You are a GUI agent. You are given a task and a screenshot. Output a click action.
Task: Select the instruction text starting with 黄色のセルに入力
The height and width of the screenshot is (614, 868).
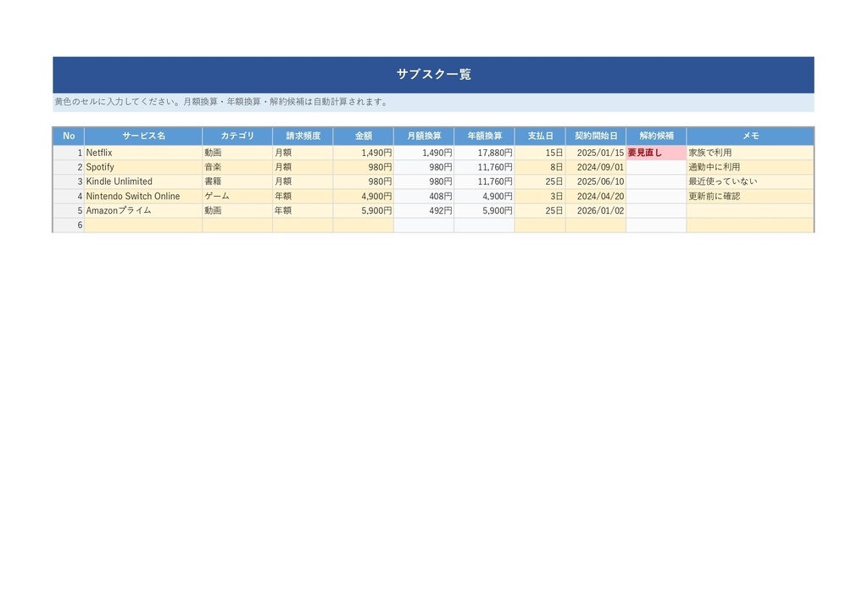(223, 102)
